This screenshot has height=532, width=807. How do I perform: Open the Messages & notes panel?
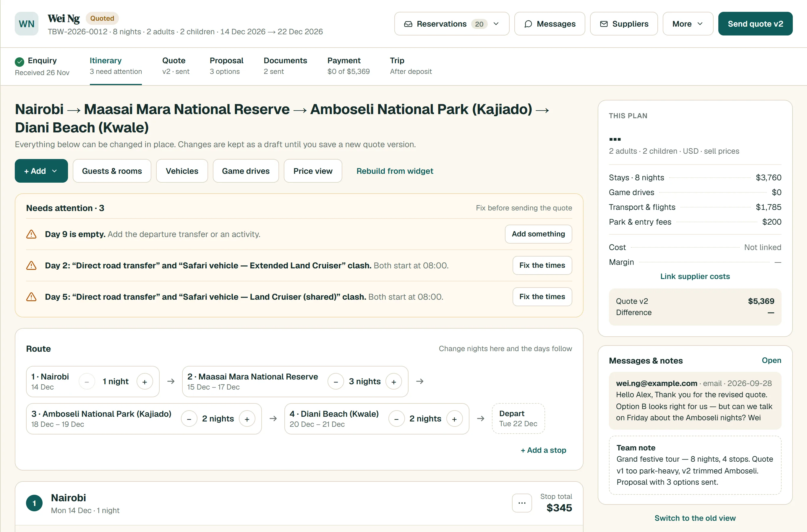pos(771,360)
